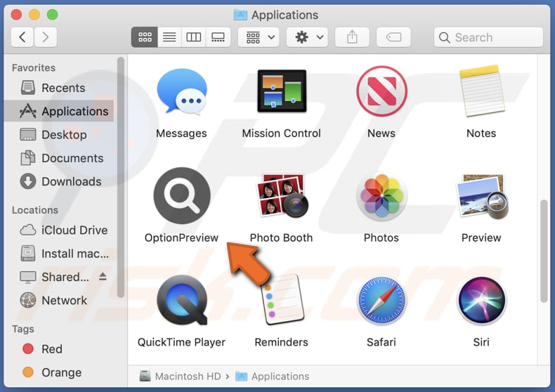Open the Mission Control app icon

282,91
